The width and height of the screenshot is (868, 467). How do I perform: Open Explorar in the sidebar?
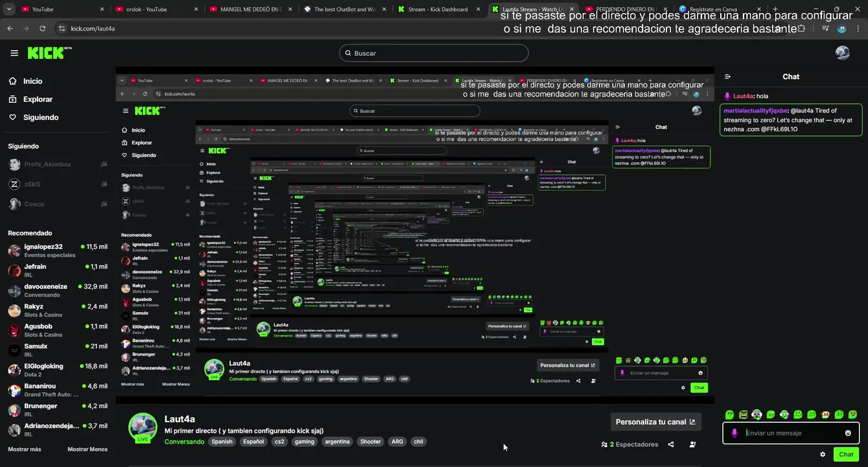(x=31, y=99)
